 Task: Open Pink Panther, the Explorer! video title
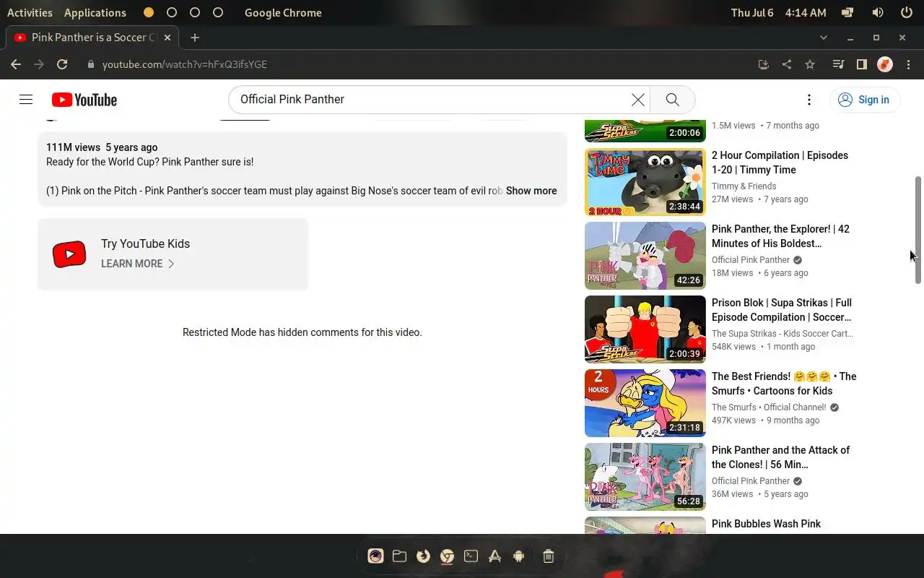pos(780,236)
